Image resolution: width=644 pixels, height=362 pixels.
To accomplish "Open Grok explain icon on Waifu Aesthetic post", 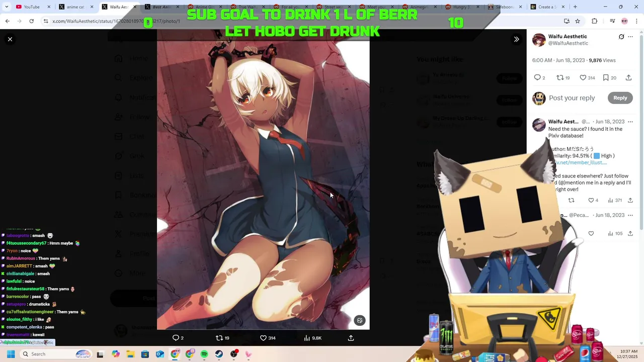I will pos(621,37).
